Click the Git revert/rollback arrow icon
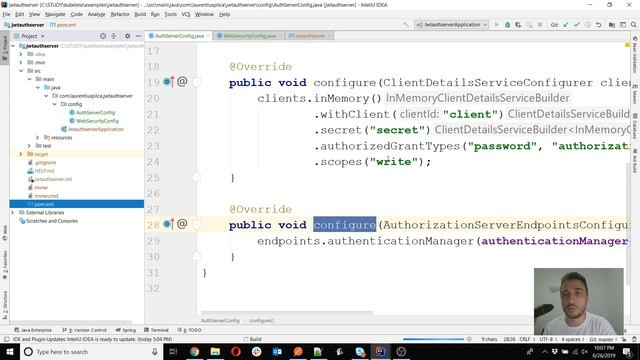This screenshot has width=640, height=360. tap(598, 25)
